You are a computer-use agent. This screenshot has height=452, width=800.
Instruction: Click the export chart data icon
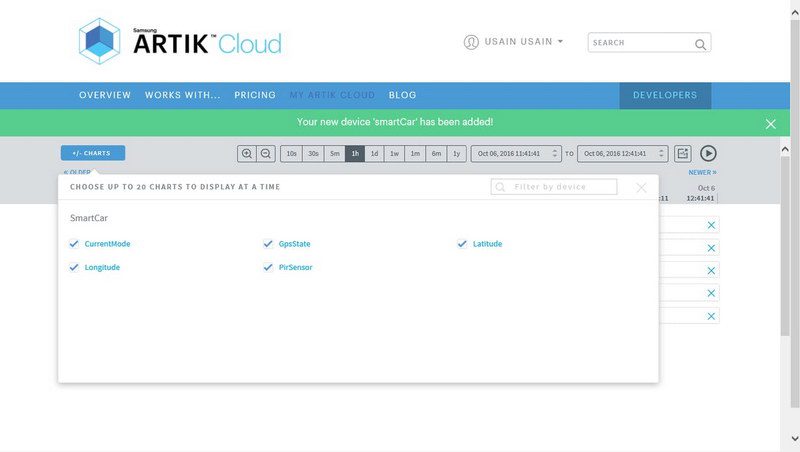click(683, 154)
